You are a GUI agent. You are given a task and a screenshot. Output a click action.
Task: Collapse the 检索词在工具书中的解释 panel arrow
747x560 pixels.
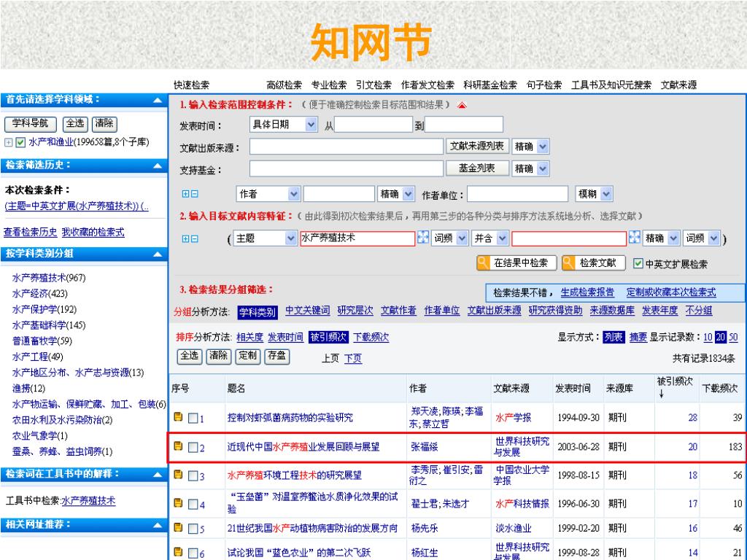tap(158, 475)
